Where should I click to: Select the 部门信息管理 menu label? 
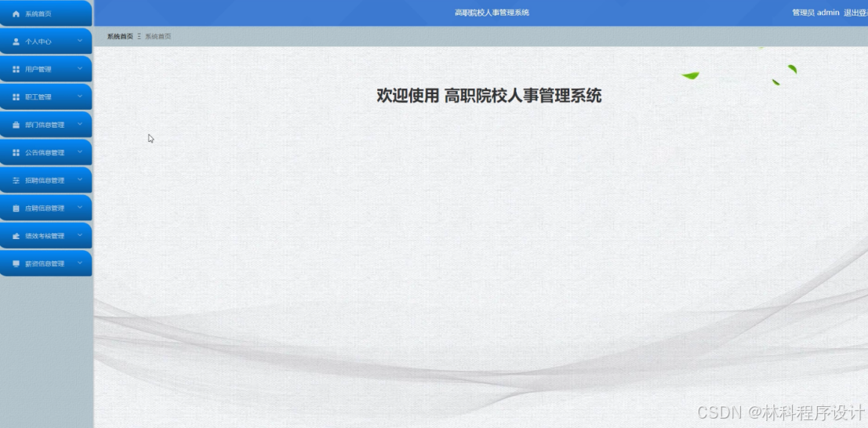click(45, 125)
